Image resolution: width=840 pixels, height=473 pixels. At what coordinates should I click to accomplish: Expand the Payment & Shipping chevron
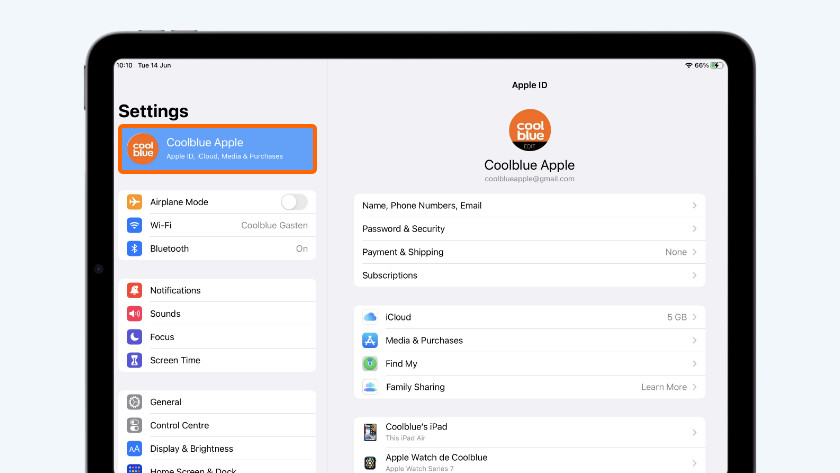pos(694,252)
